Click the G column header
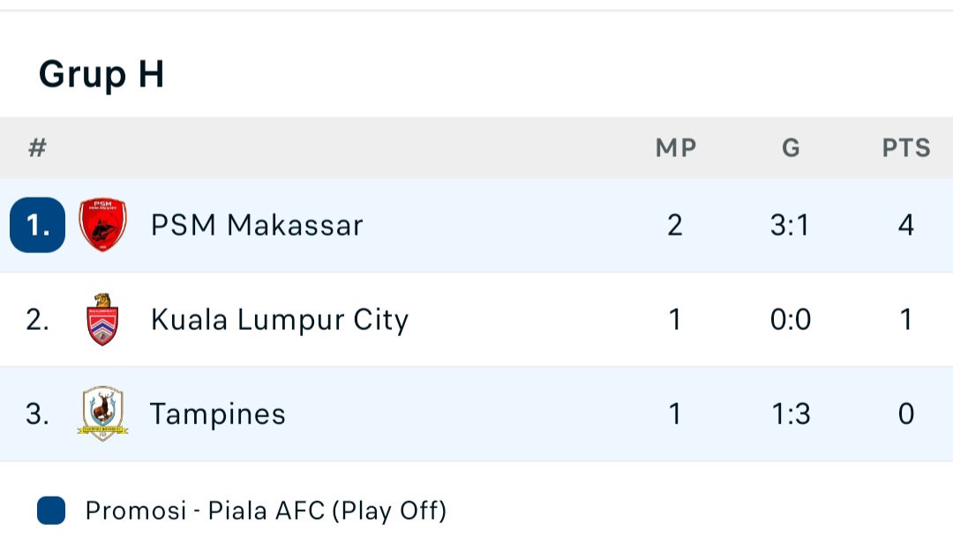This screenshot has width=953, height=560. (x=791, y=147)
